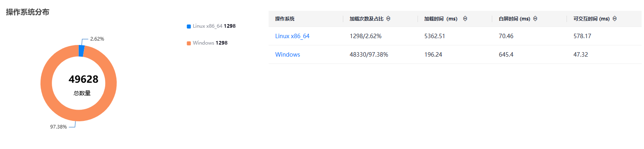Click blue Linux x86_64 legend swatch
The height and width of the screenshot is (149, 644).
pos(189,27)
